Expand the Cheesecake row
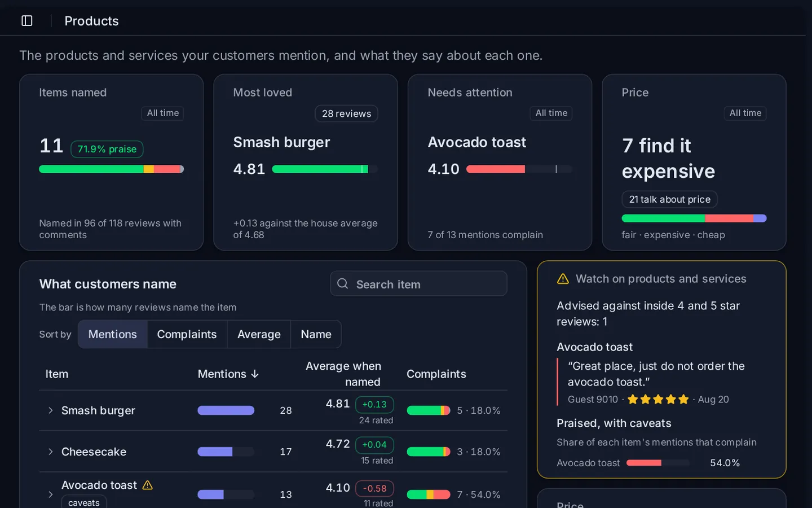Image resolution: width=812 pixels, height=508 pixels. point(50,452)
